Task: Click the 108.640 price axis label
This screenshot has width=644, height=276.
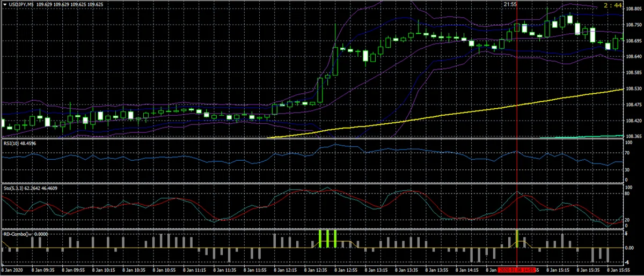Action: [634, 56]
